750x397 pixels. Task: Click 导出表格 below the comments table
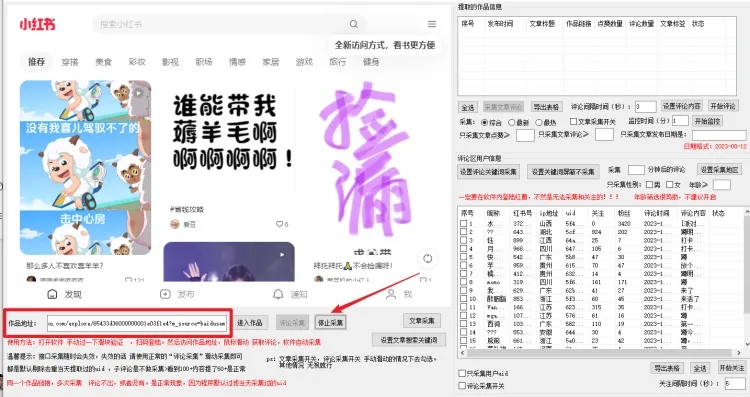(x=667, y=368)
